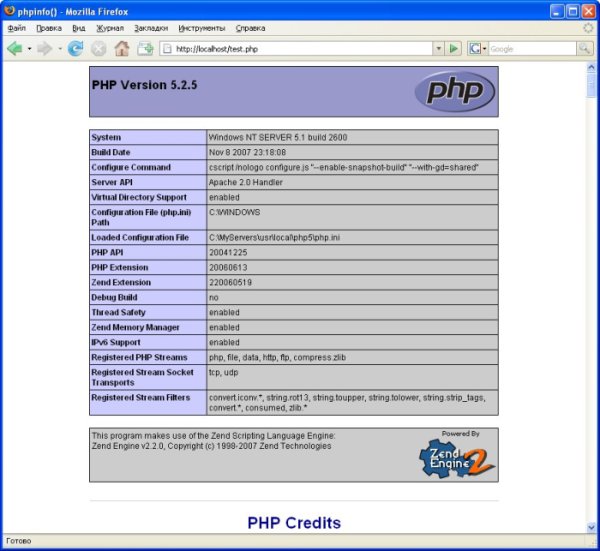This screenshot has width=600, height=551.
Task: Click Registered Stream Filters label
Action: click(x=140, y=398)
